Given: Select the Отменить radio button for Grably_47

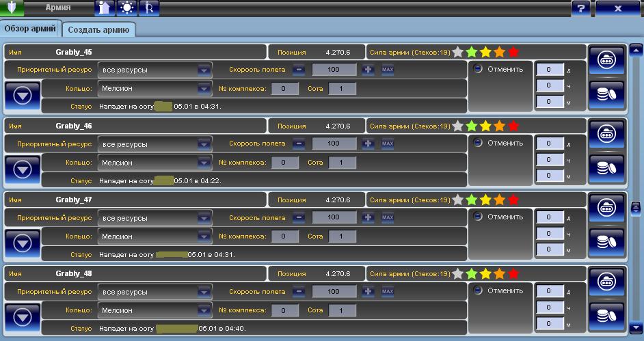Looking at the screenshot, I should pyautogui.click(x=478, y=216).
